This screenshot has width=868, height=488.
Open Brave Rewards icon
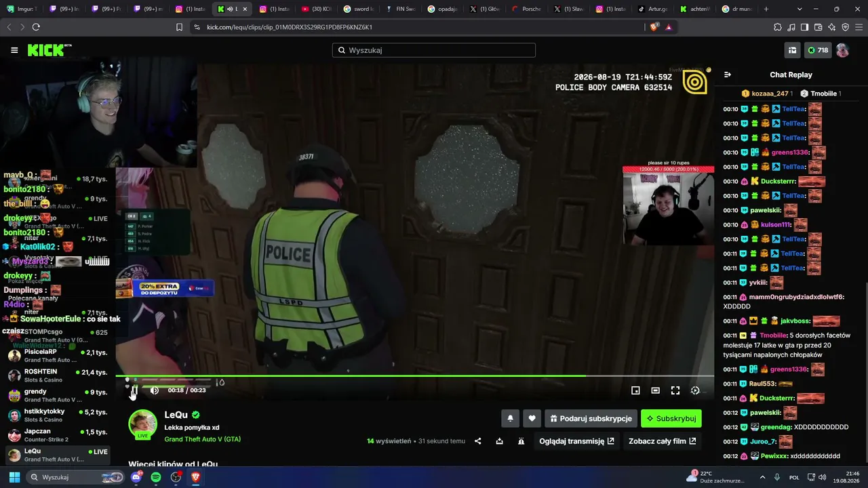[x=669, y=27]
